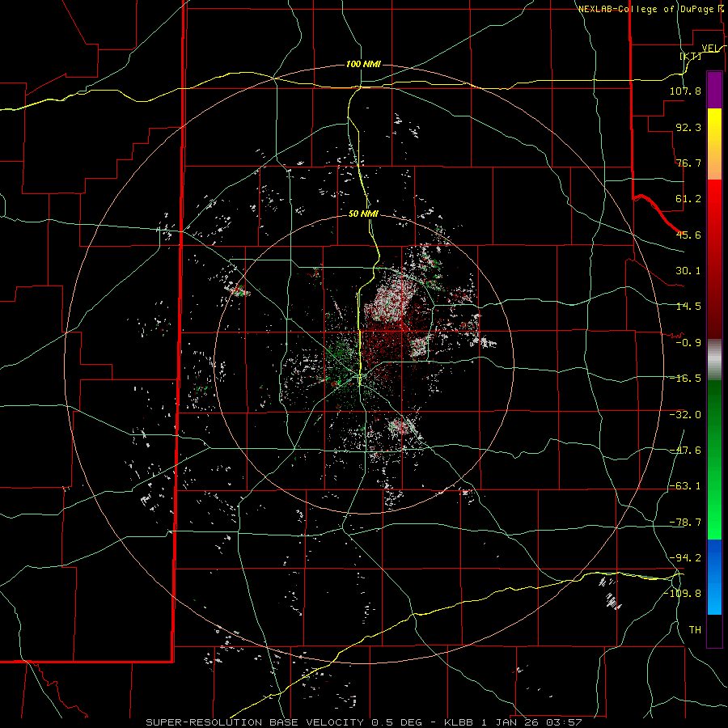Image resolution: width=728 pixels, height=728 pixels.
Task: Pick the purple segment of the color bar
Action: pyautogui.click(x=714, y=90)
